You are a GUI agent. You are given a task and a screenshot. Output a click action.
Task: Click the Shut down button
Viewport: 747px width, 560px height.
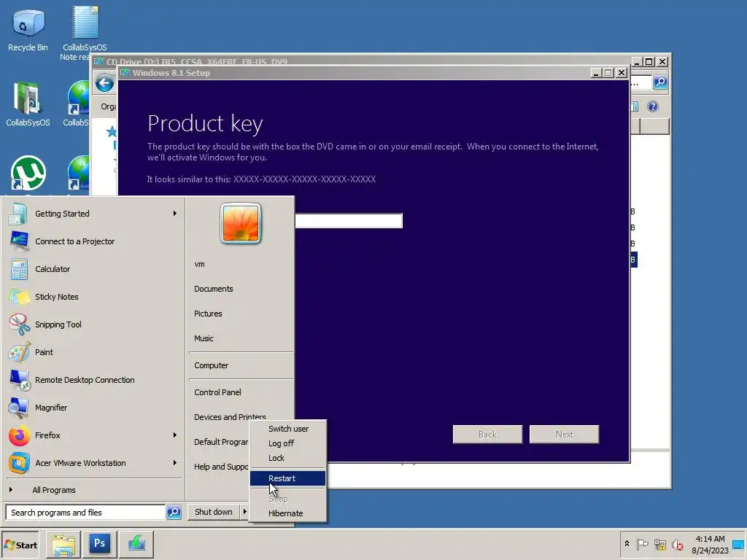(x=214, y=512)
